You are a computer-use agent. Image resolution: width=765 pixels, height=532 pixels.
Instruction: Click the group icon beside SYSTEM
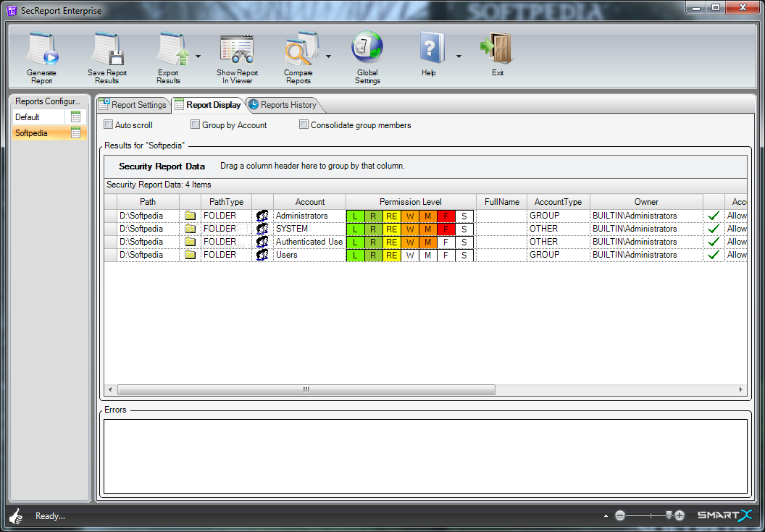pos(262,229)
